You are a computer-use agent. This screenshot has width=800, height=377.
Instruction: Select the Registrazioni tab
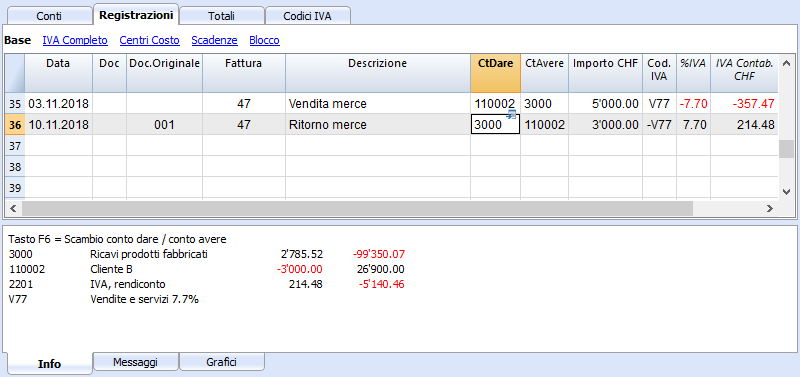[136, 15]
